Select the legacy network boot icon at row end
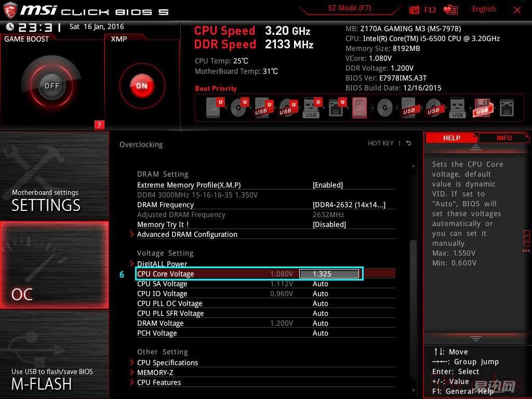 coord(507,108)
